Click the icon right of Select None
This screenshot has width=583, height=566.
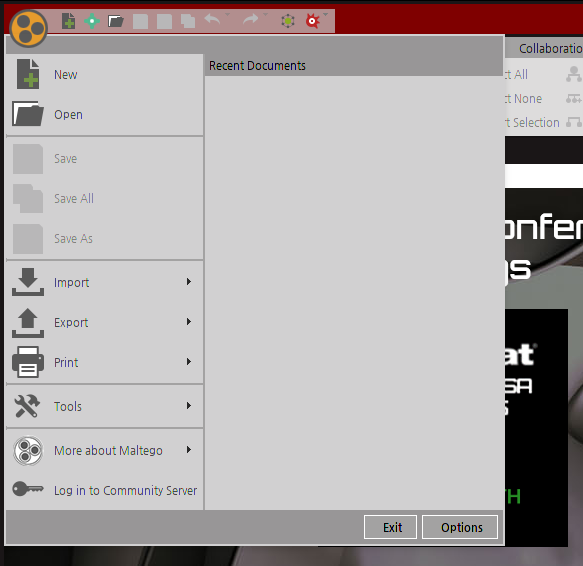point(574,99)
